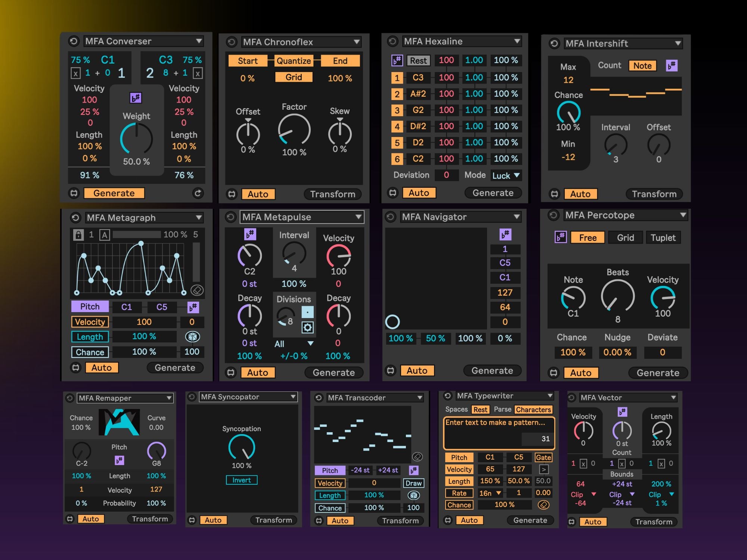Click the Grid button in MFA Chronoflex
The width and height of the screenshot is (747, 560).
pos(294,77)
